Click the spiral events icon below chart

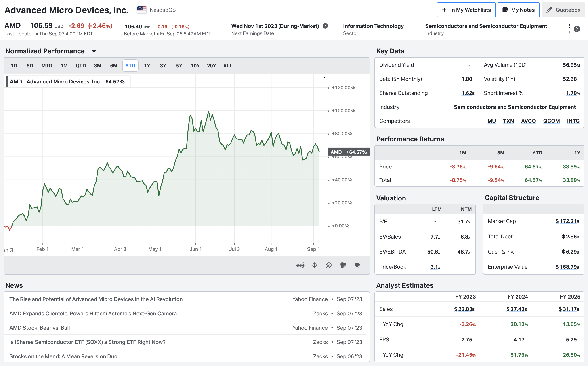(329, 265)
